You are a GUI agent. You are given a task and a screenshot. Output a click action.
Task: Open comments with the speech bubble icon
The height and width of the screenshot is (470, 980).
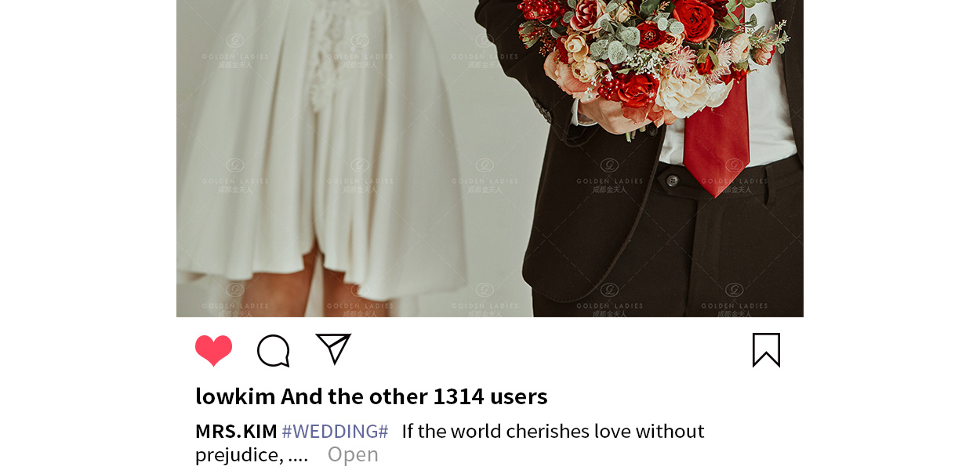click(x=274, y=351)
